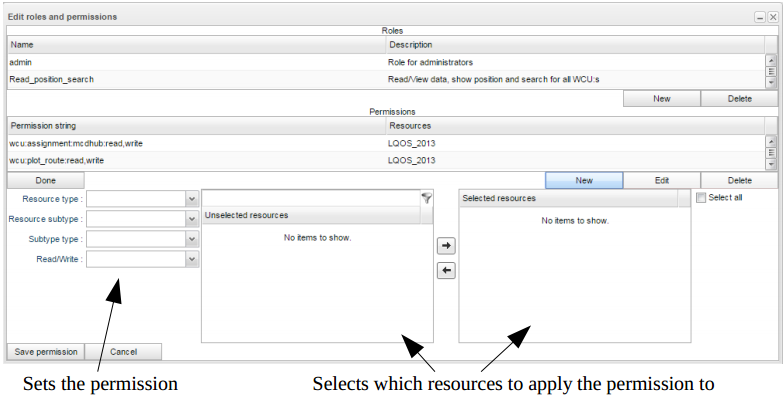Image resolution: width=783 pixels, height=396 pixels.
Task: Close the Edit roles and permissions dialog
Action: click(x=773, y=17)
